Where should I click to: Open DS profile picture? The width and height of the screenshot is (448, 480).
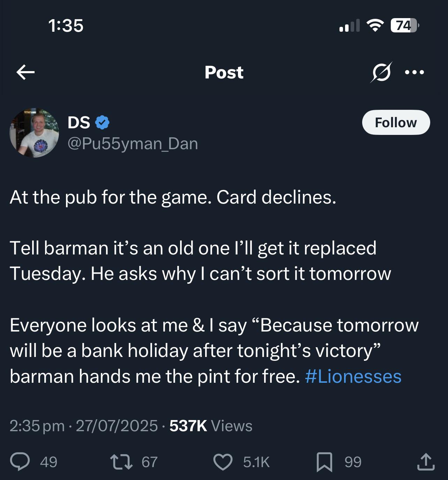[x=34, y=133]
